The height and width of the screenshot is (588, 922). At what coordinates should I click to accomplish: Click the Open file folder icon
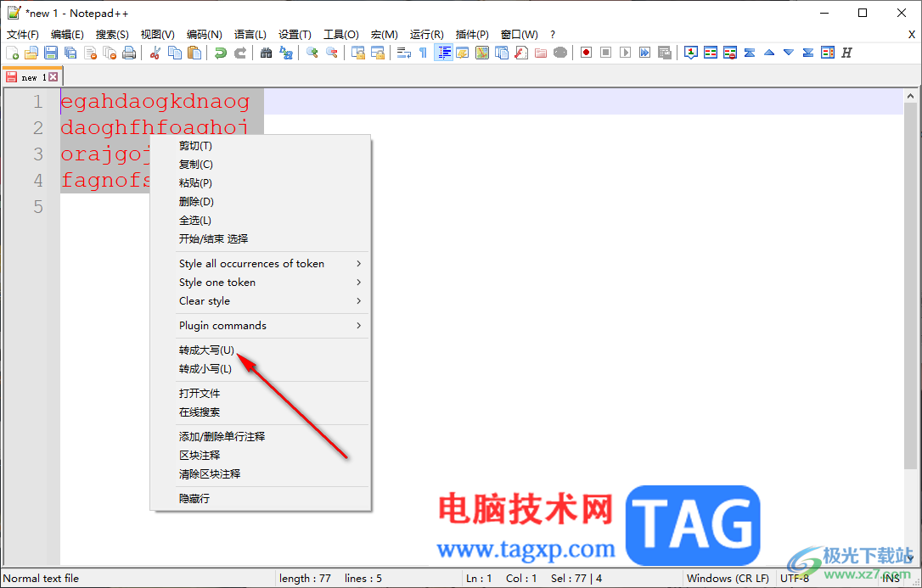[x=31, y=53]
